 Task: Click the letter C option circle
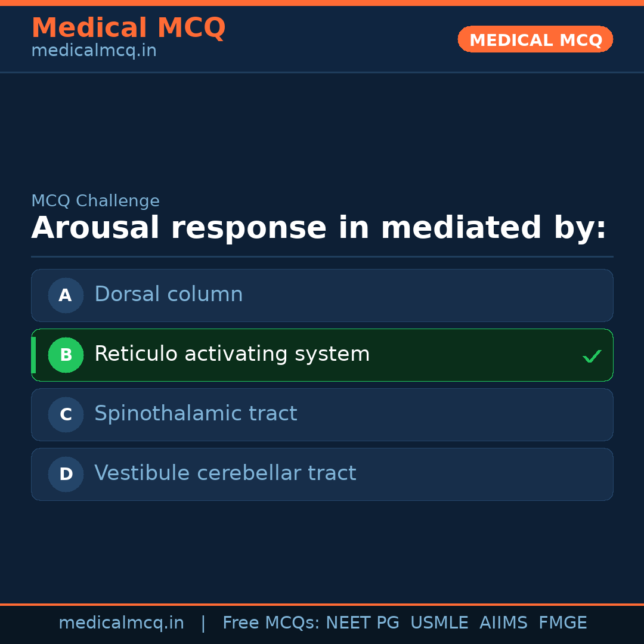[x=66, y=414]
